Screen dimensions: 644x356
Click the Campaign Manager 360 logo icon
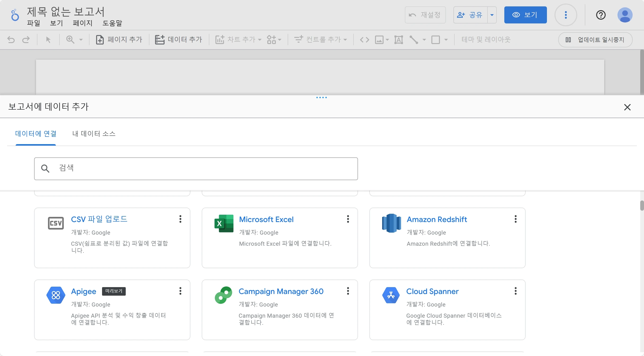click(223, 295)
